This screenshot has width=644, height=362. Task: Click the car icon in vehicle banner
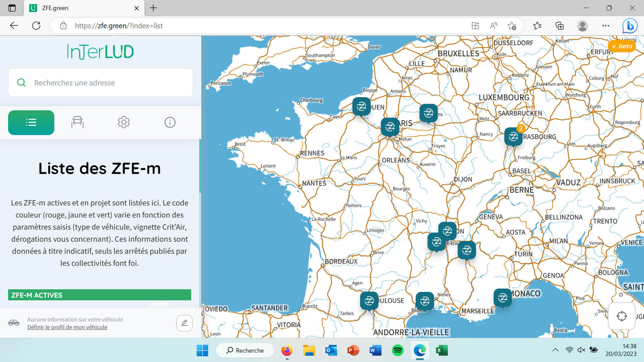click(14, 323)
